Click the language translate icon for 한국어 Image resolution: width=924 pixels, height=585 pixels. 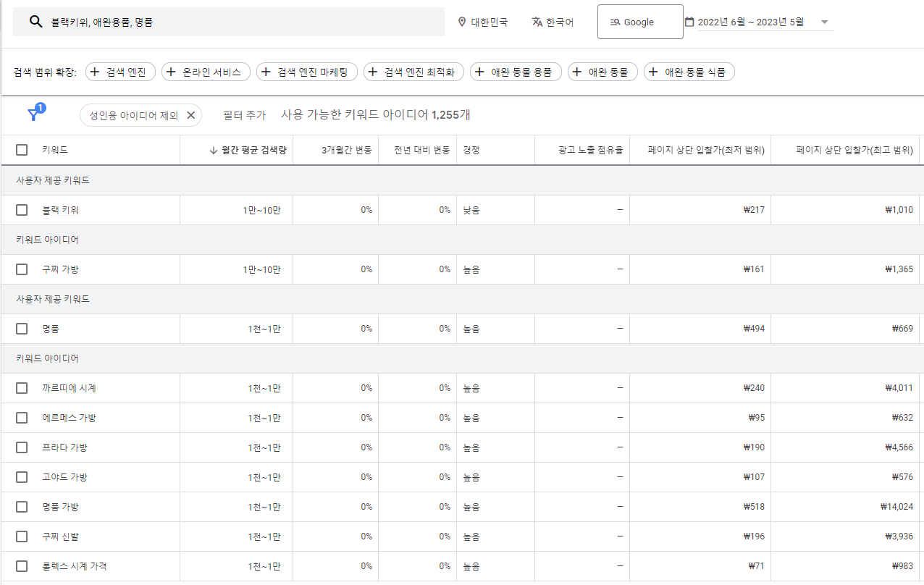click(x=537, y=22)
